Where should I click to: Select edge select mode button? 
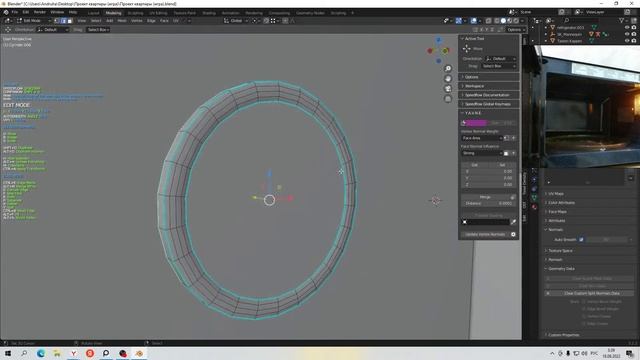[63, 21]
